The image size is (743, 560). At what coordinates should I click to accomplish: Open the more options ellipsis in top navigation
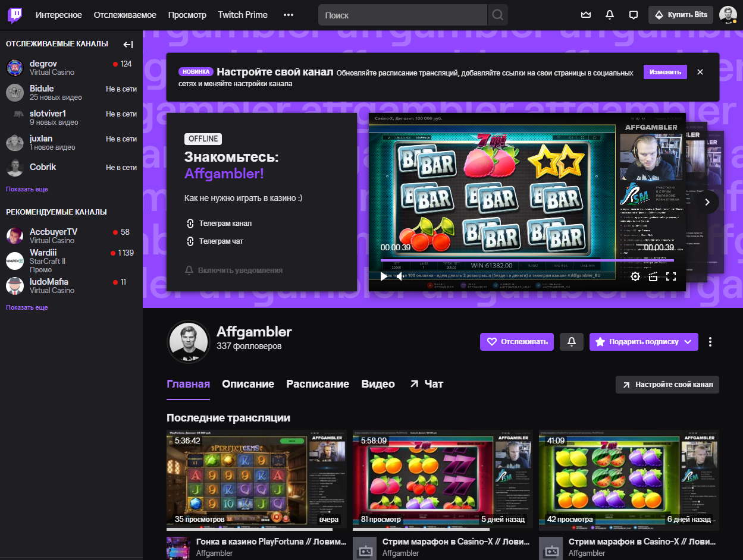(289, 15)
